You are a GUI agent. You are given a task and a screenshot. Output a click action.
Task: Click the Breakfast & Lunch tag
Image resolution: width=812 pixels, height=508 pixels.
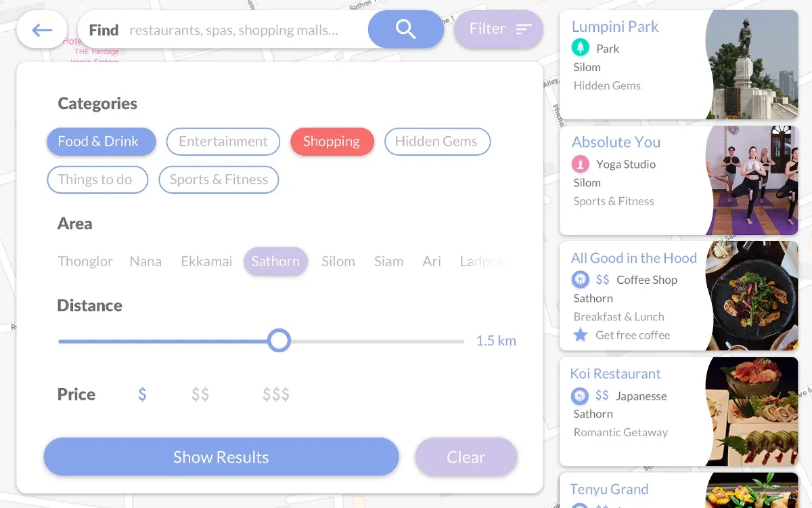(x=618, y=316)
